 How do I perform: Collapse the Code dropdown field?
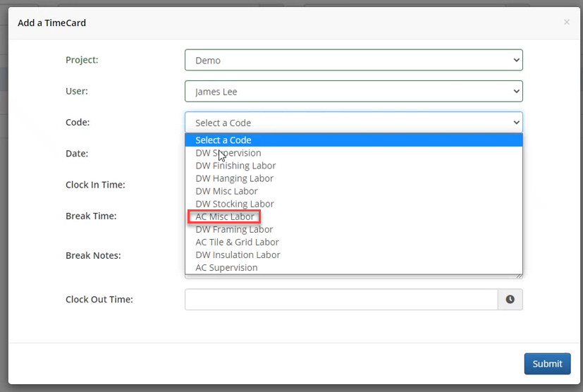(x=353, y=123)
